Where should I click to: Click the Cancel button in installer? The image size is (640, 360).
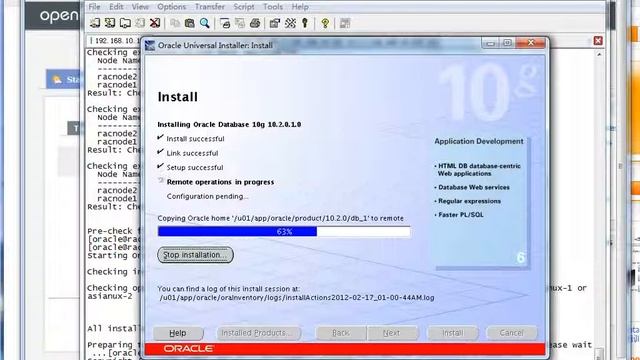[x=511, y=333]
